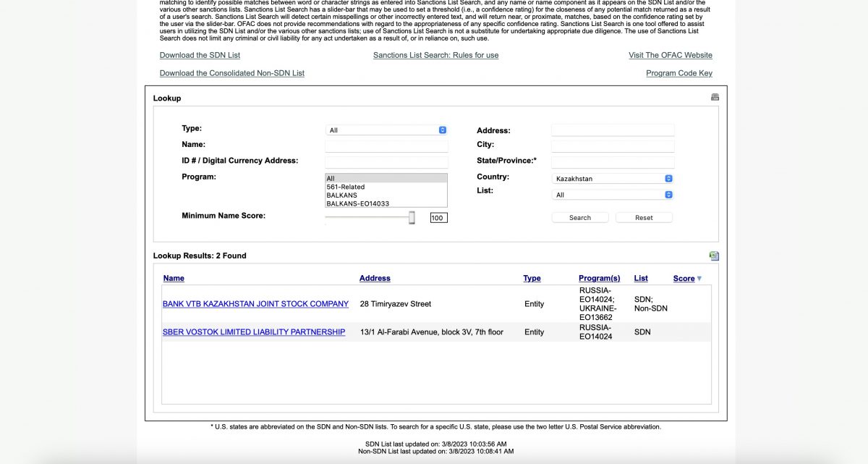Select 'BALKANS' in the Program list
Image resolution: width=868 pixels, height=464 pixels.
pyautogui.click(x=386, y=195)
